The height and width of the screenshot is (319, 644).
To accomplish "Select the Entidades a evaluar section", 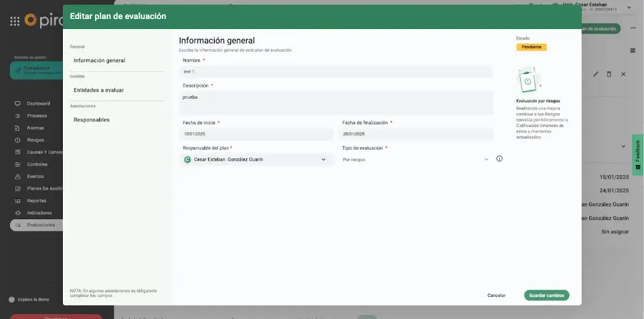I will tap(99, 90).
